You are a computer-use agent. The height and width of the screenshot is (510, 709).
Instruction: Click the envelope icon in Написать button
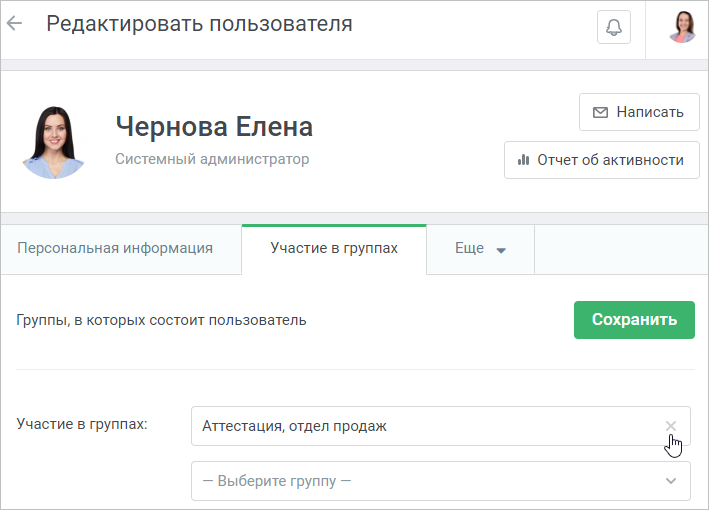coord(600,112)
